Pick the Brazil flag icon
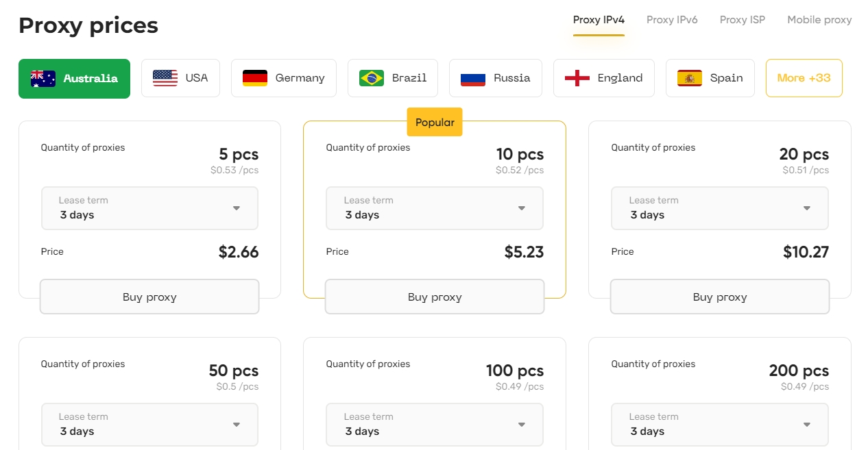This screenshot has width=868, height=450. point(372,78)
